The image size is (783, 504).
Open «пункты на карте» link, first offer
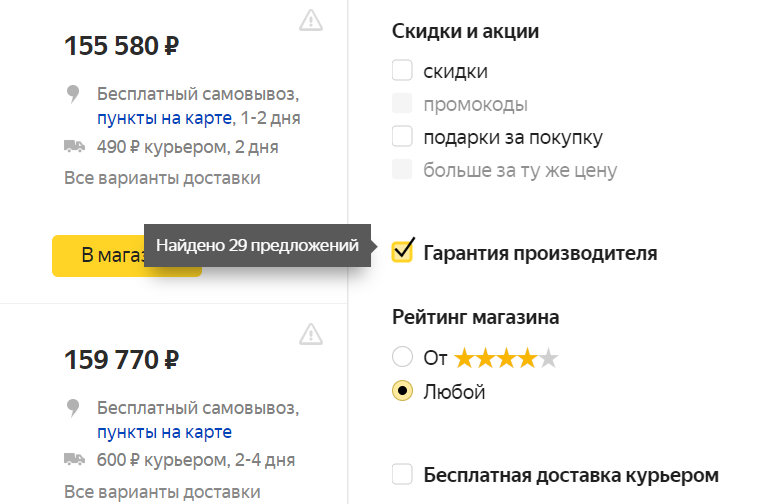pos(165,119)
